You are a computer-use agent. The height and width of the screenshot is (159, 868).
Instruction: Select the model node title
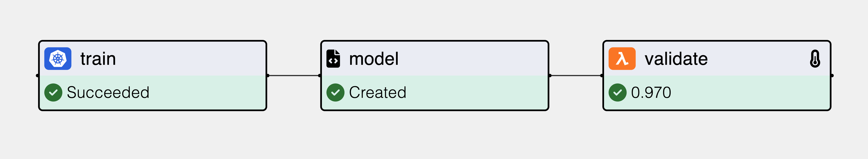[374, 59]
